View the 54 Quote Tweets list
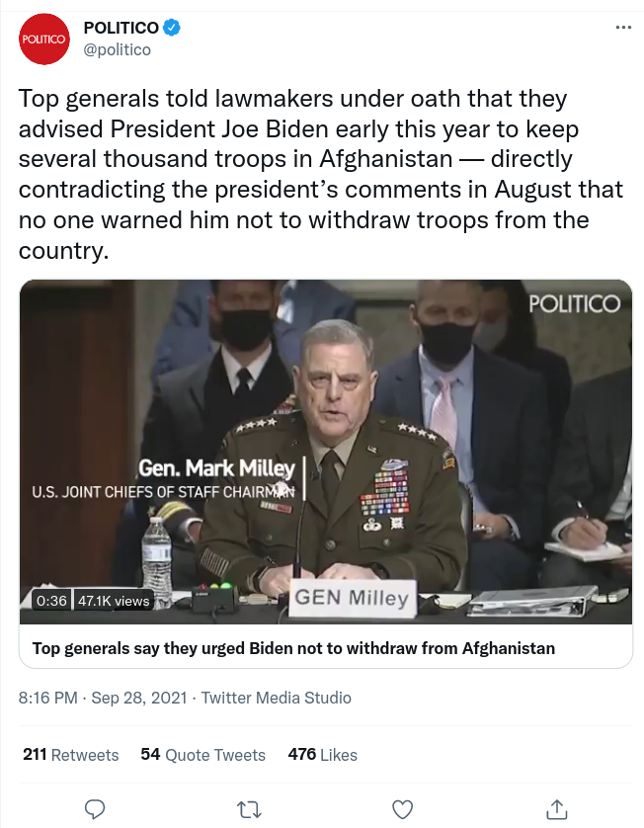Viewport: 644px width, 828px height. point(202,754)
